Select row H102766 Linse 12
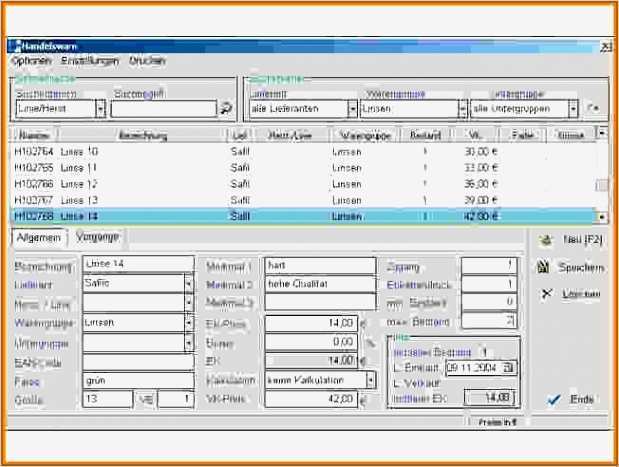 click(303, 184)
